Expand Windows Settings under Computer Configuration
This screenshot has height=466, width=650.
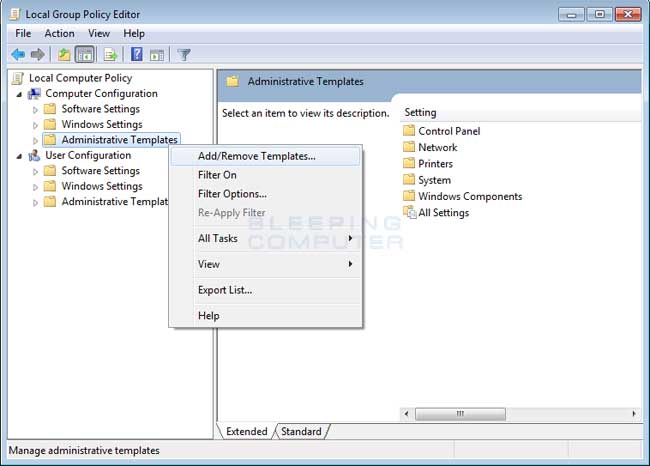[35, 125]
